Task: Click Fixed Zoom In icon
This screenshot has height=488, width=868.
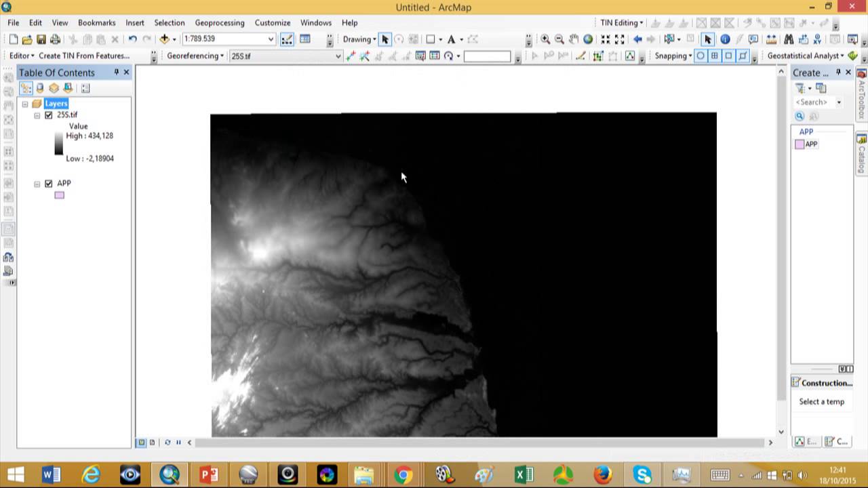Action: pos(606,39)
